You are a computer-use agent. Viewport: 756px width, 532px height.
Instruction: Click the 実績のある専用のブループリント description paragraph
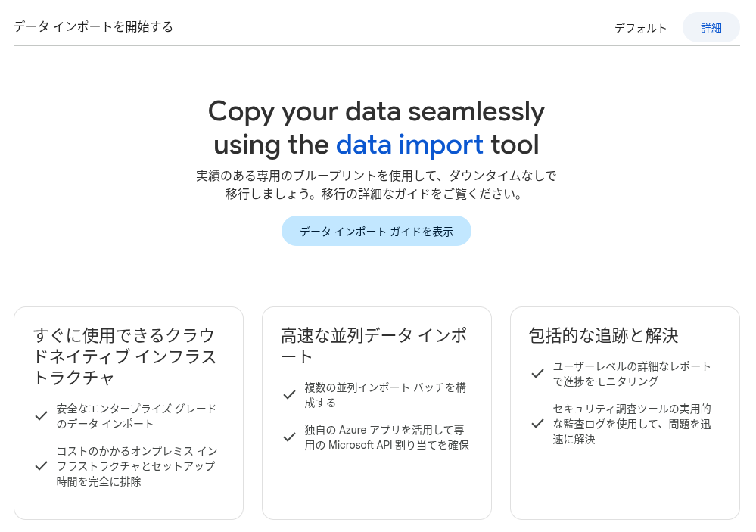[376, 185]
